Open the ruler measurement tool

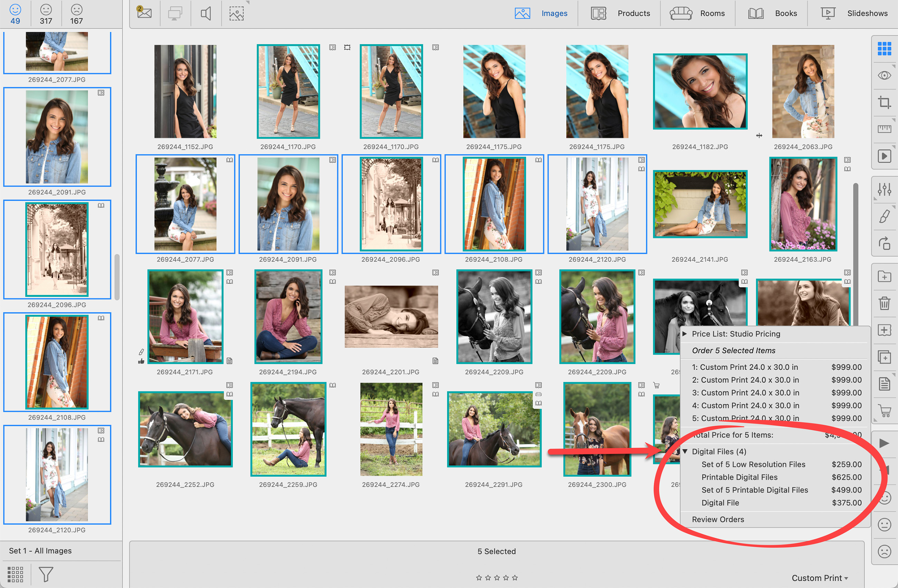click(x=884, y=129)
